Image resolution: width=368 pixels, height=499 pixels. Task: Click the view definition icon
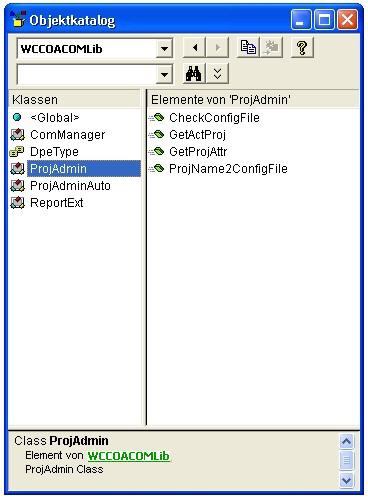[271, 48]
